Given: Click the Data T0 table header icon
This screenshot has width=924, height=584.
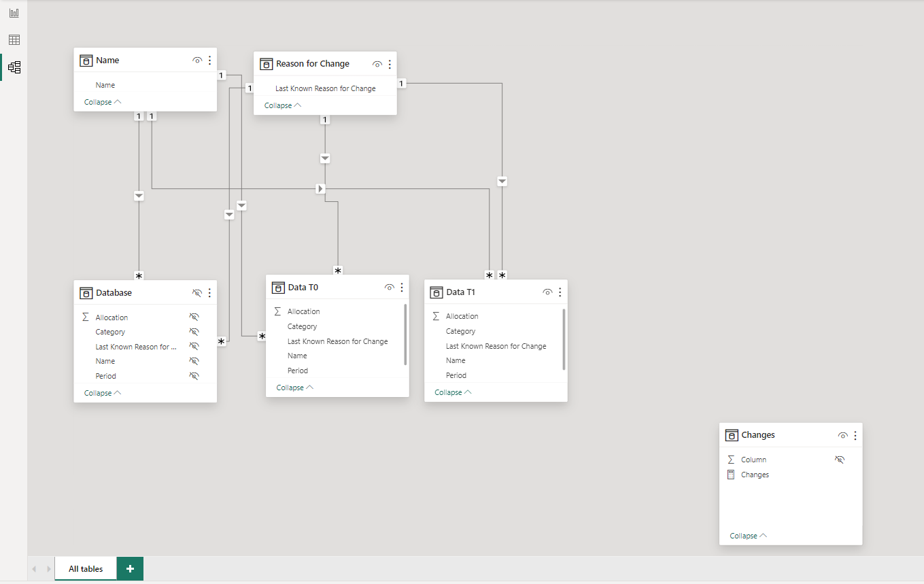Looking at the screenshot, I should point(277,288).
